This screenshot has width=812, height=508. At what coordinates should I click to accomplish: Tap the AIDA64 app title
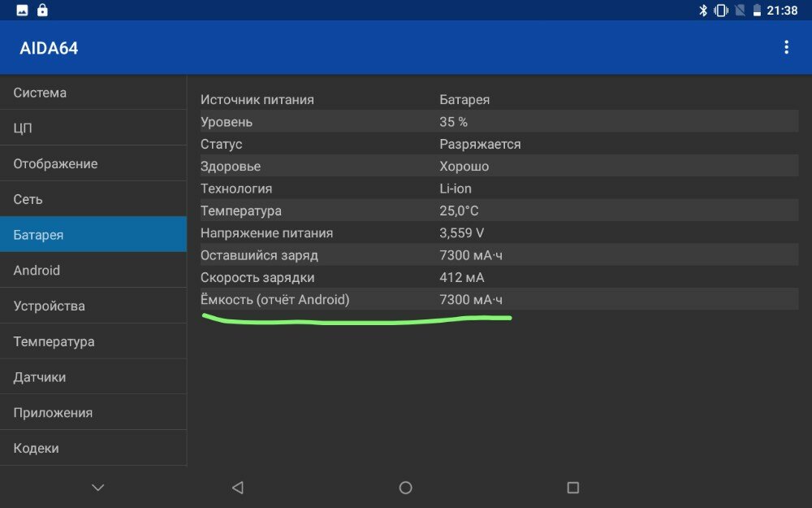(x=49, y=48)
